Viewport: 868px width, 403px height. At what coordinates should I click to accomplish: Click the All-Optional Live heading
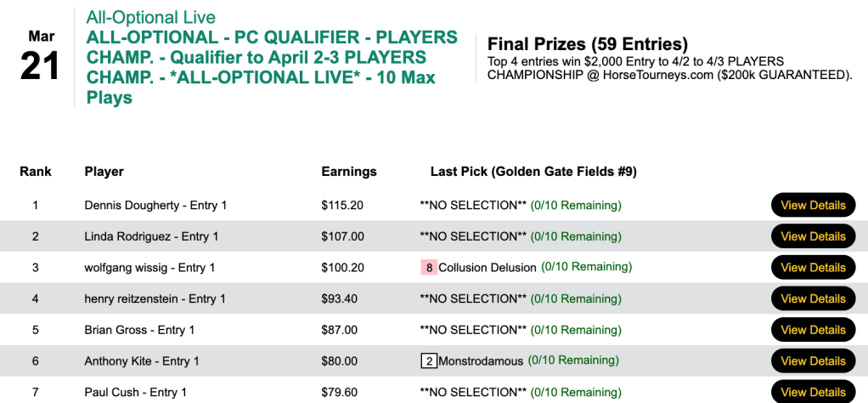[x=151, y=17]
